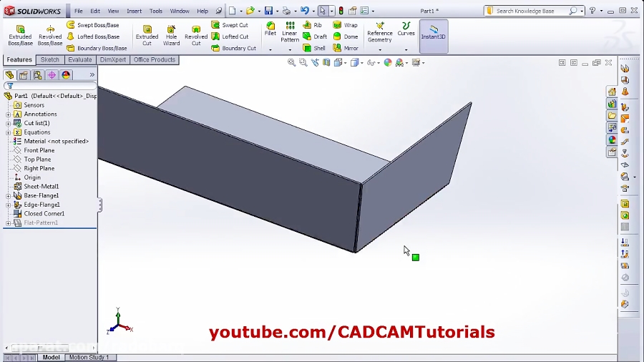Open the DisplayManager tab icon

(66, 74)
